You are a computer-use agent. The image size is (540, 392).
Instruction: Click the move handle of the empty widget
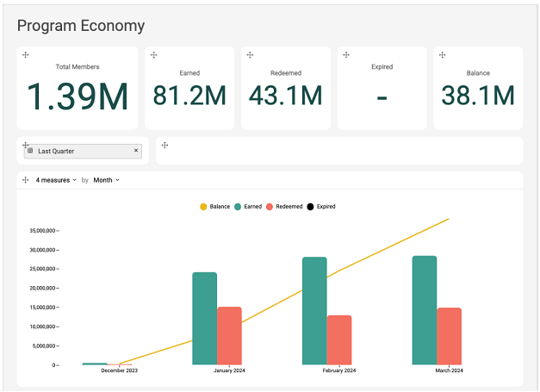(x=164, y=145)
